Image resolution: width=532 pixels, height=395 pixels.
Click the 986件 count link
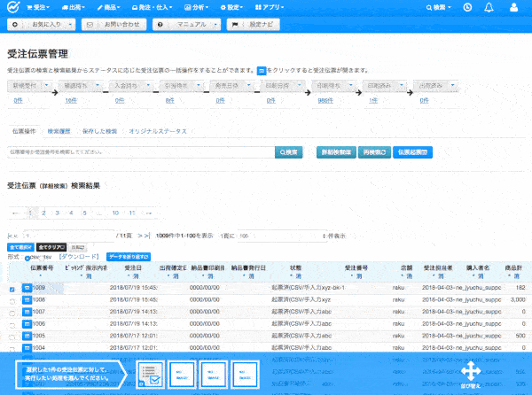coord(325,101)
